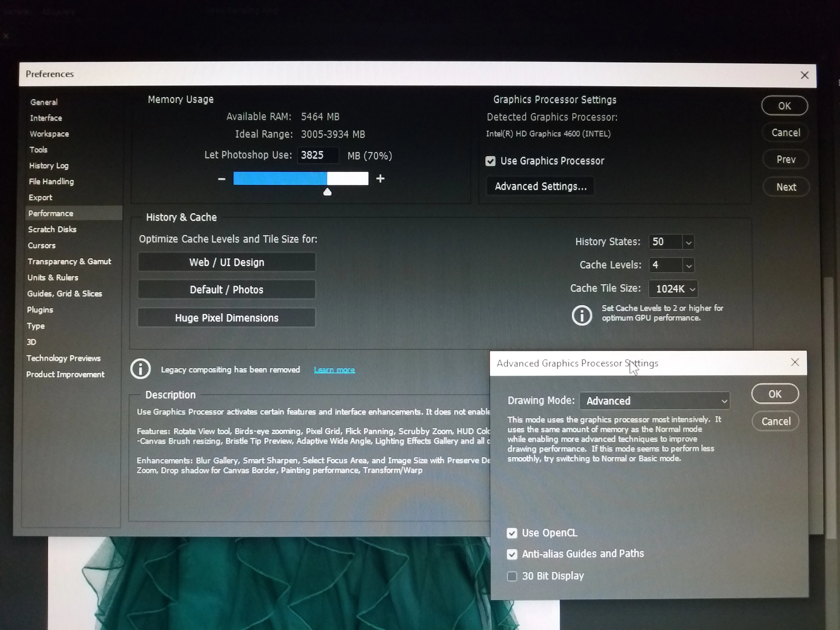Open the Cache Tile Size dropdown
Viewport: 840px width, 630px height.
point(673,289)
